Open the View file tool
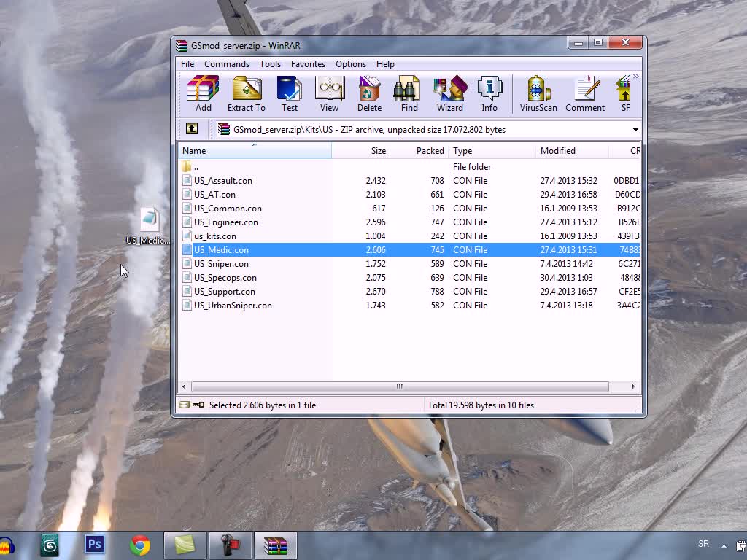The height and width of the screenshot is (560, 747). tap(329, 94)
